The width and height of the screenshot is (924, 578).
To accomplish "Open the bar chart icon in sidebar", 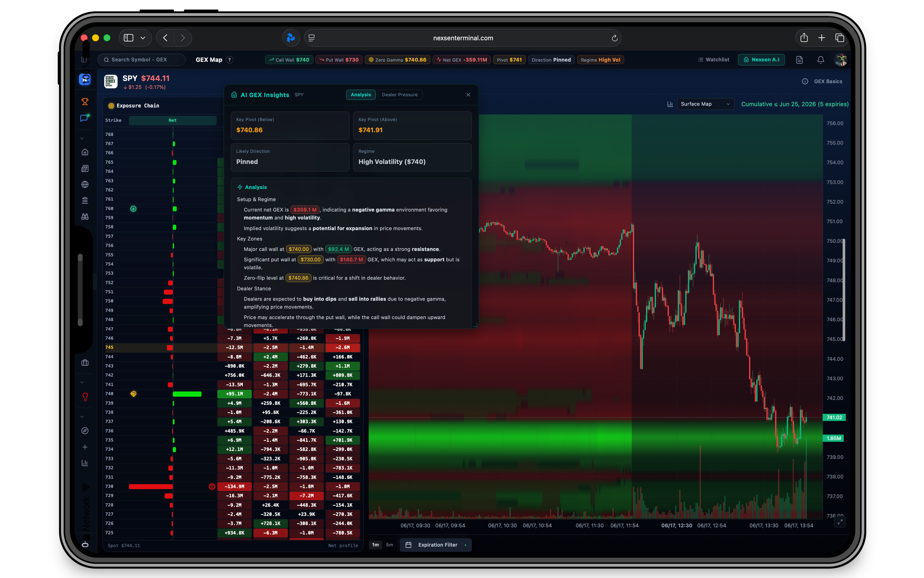I will coord(85,463).
